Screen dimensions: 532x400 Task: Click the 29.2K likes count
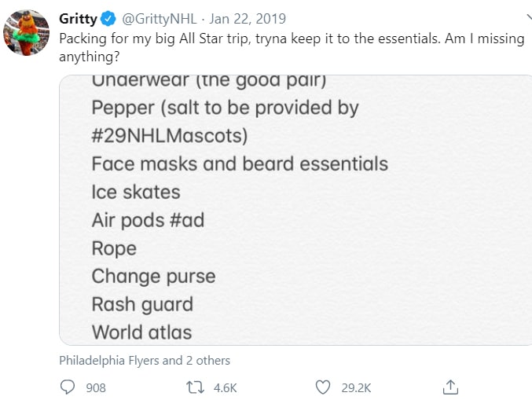pos(356,387)
